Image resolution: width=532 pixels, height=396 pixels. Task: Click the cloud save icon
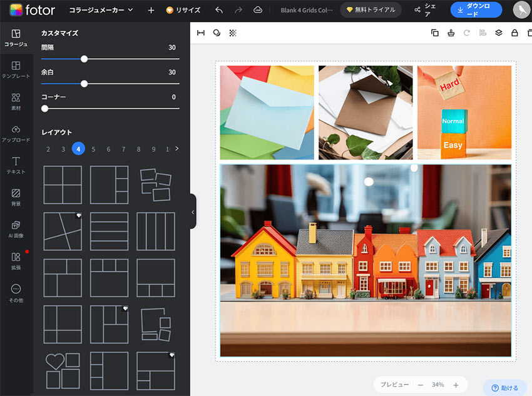point(258,10)
